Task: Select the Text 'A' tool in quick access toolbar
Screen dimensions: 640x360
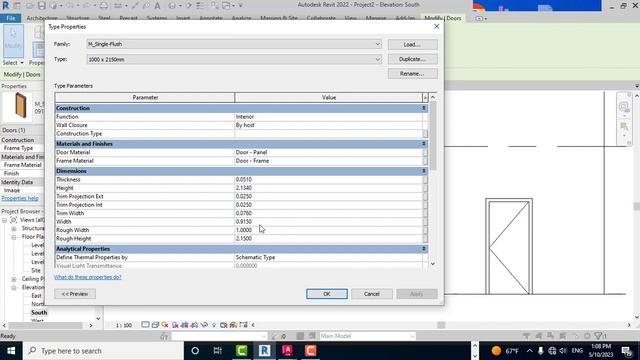Action: coord(157,6)
